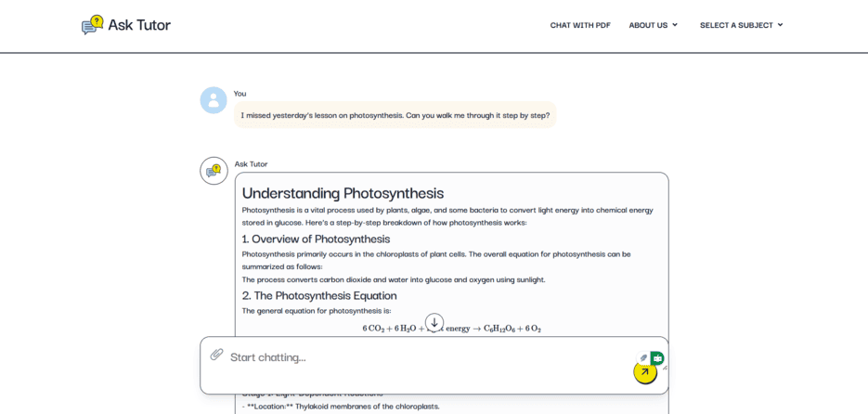Click the photosynthesis chemical equation
This screenshot has width=868, height=414.
451,329
